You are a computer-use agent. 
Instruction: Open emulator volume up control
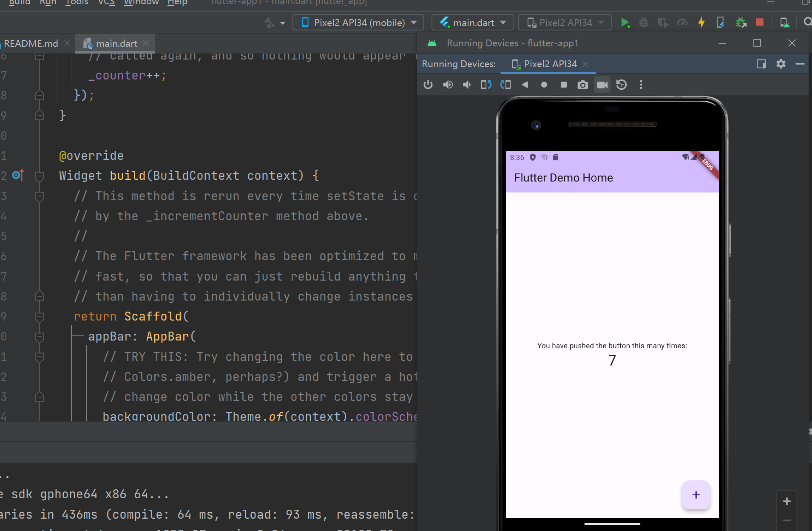coord(448,85)
